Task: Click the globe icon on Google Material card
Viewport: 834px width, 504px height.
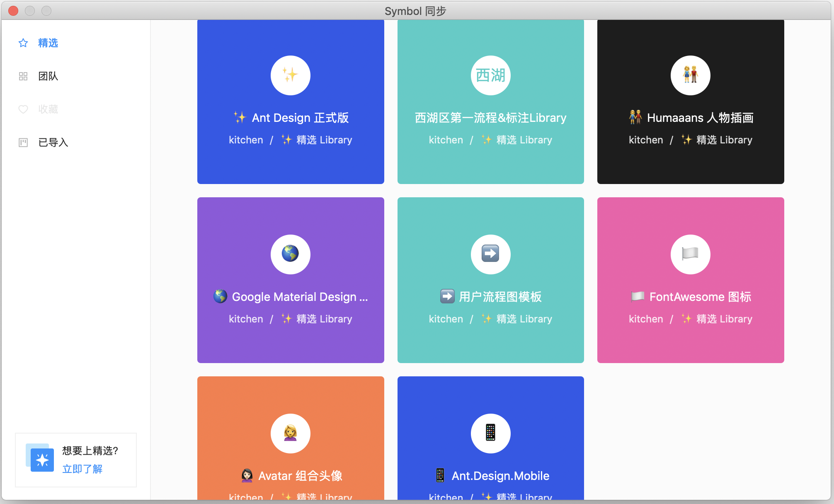Action: (290, 254)
